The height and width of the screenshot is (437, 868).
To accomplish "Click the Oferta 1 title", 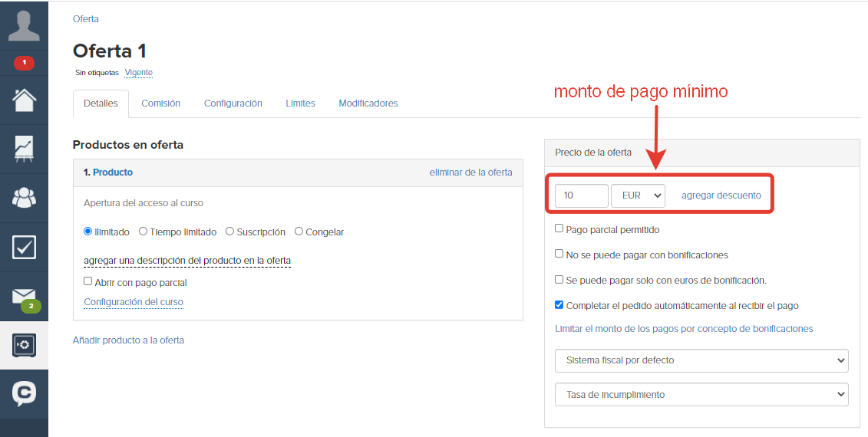I will (x=110, y=51).
